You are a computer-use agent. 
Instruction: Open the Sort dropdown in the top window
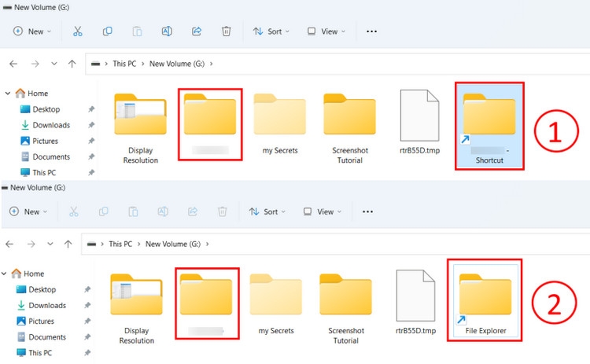[271, 31]
